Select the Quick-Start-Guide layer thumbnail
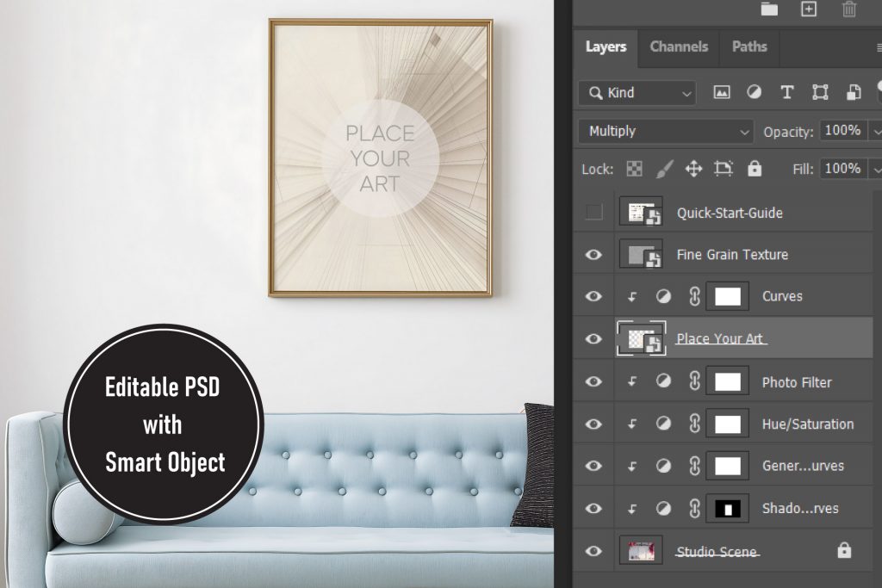 tap(641, 212)
